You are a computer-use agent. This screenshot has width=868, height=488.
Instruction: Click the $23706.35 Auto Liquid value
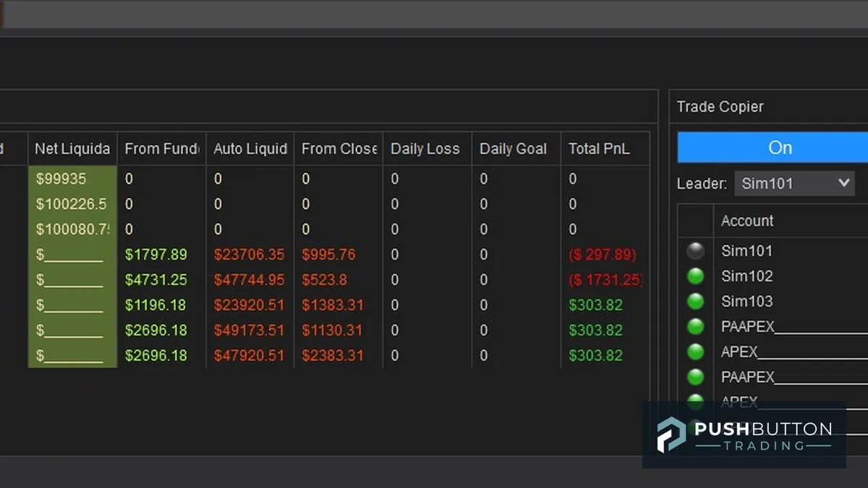(249, 254)
